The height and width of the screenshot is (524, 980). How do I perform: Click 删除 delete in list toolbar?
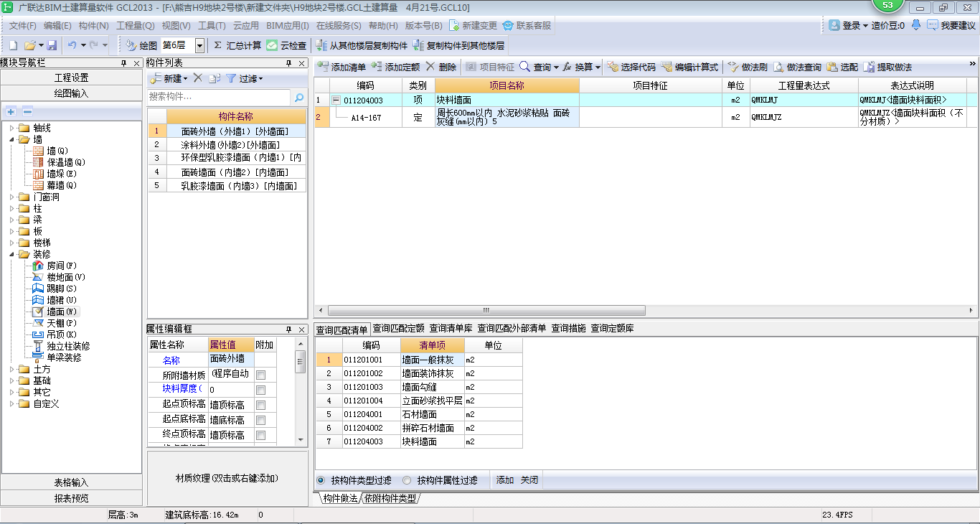(440, 67)
